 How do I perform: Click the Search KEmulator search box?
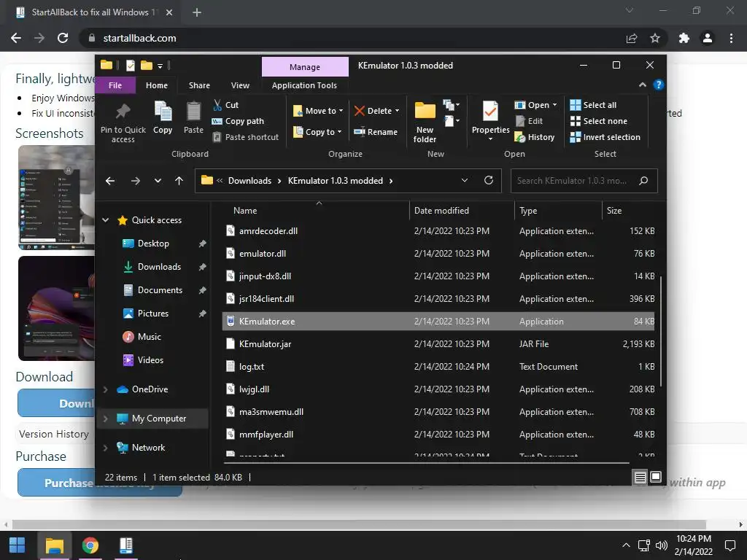pos(584,181)
